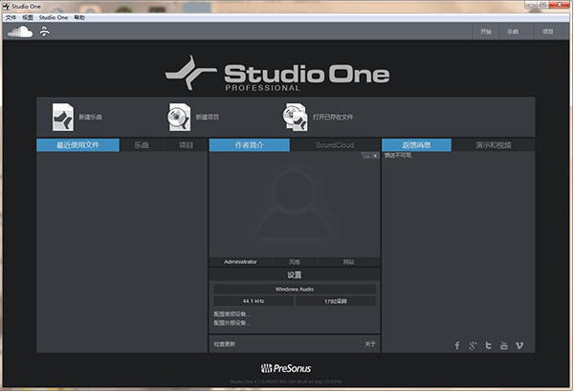Open the 视图 (View) menu
Screen dimensions: 574x392
[28, 17]
